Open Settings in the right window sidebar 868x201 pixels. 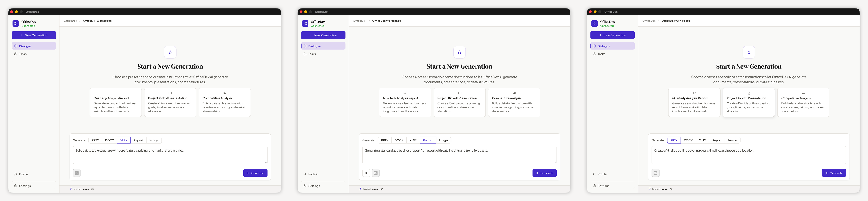pyautogui.click(x=612, y=186)
